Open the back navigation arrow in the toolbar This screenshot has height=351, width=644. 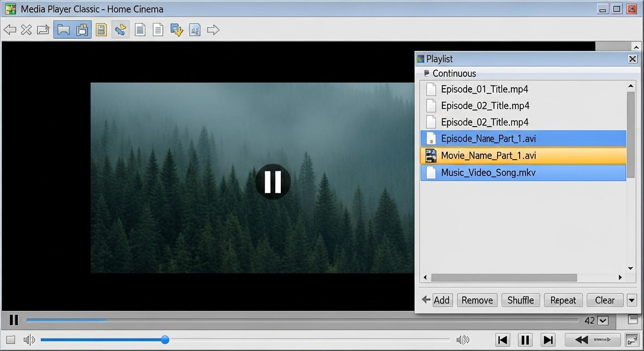(x=10, y=30)
